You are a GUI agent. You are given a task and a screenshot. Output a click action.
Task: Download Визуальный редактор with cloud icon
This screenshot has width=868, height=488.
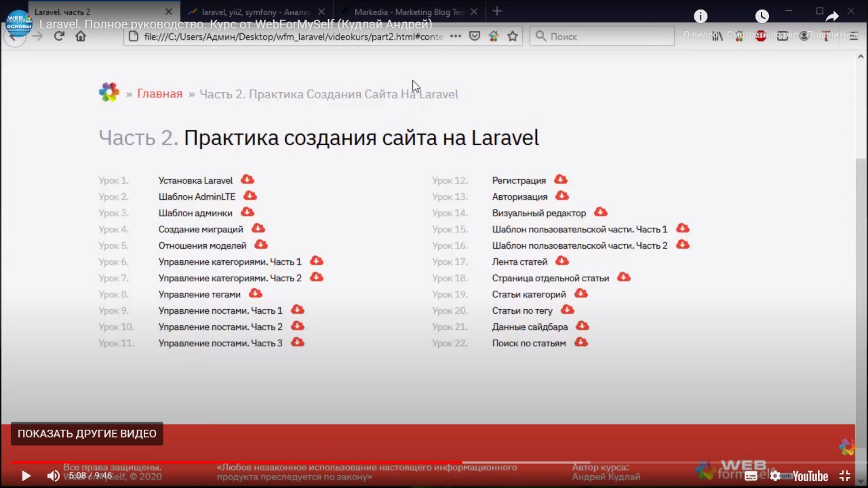[601, 212]
